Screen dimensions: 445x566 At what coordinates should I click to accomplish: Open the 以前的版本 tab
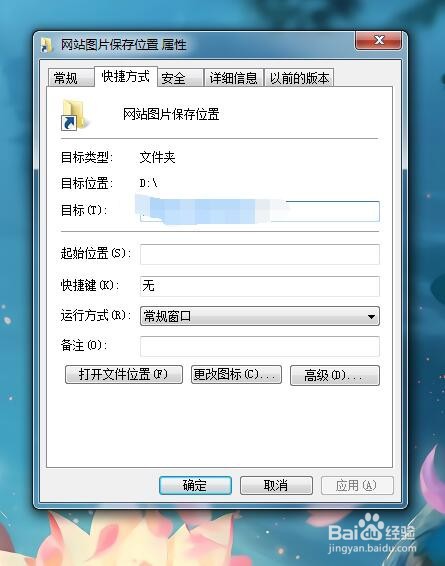299,78
